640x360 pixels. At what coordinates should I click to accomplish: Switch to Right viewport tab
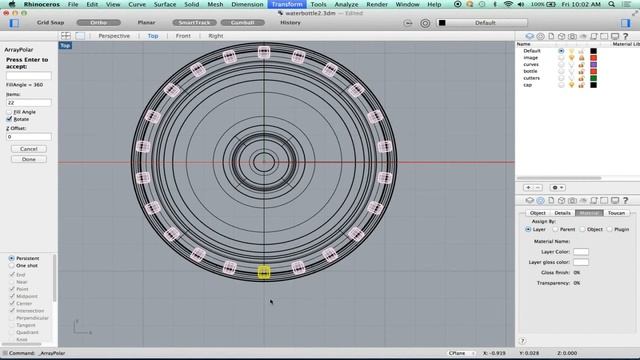point(216,36)
